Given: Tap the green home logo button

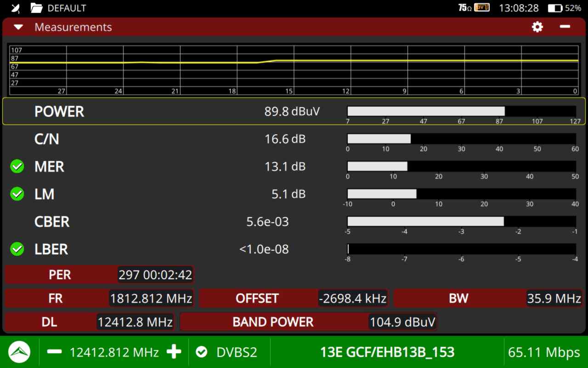Looking at the screenshot, I should coord(19,352).
